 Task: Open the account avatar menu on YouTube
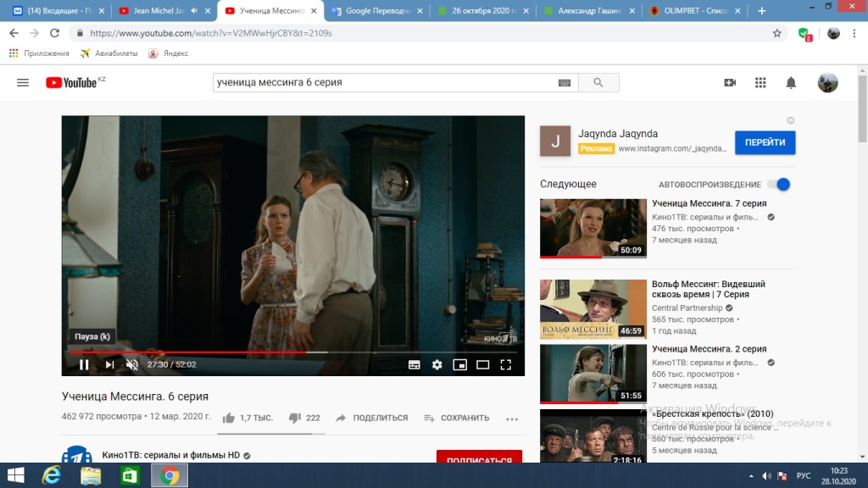click(x=827, y=82)
